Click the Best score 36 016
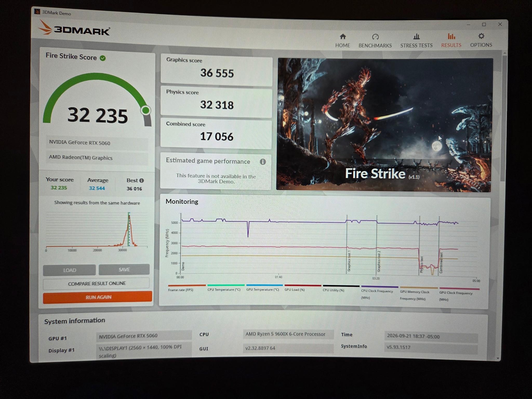This screenshot has height=399, width=532. tap(134, 189)
